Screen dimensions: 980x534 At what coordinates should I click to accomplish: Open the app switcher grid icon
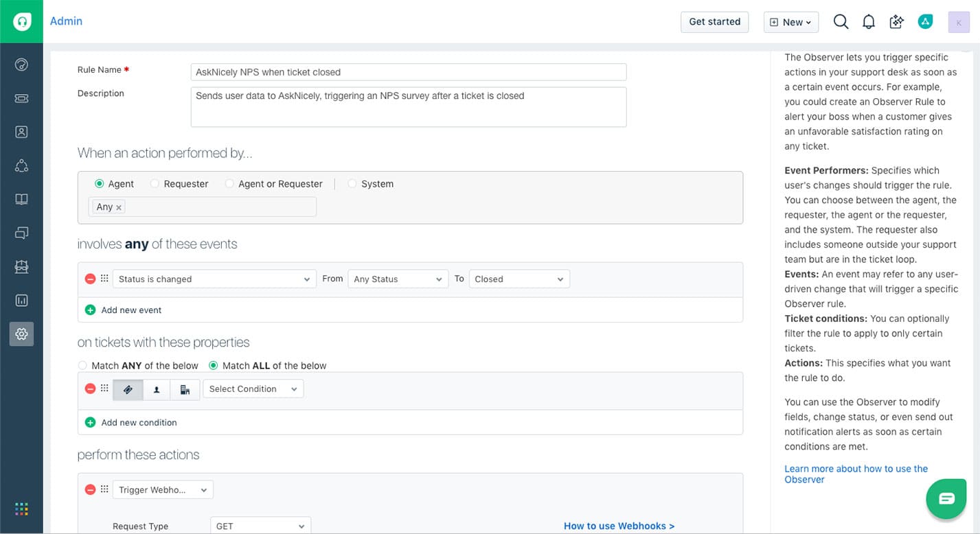point(21,509)
